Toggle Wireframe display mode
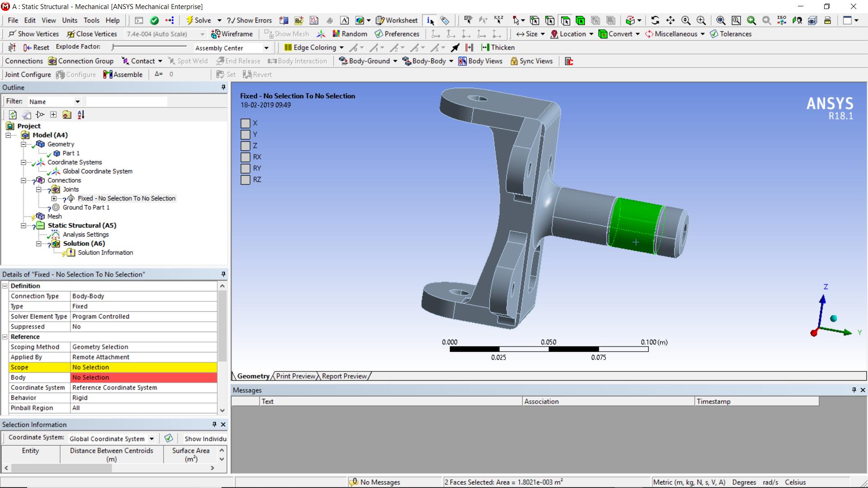The height and width of the screenshot is (488, 868). coord(232,34)
